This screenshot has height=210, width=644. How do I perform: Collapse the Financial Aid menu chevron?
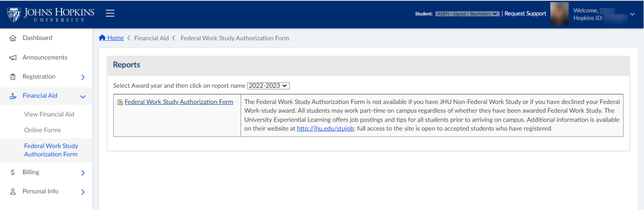coord(83,96)
